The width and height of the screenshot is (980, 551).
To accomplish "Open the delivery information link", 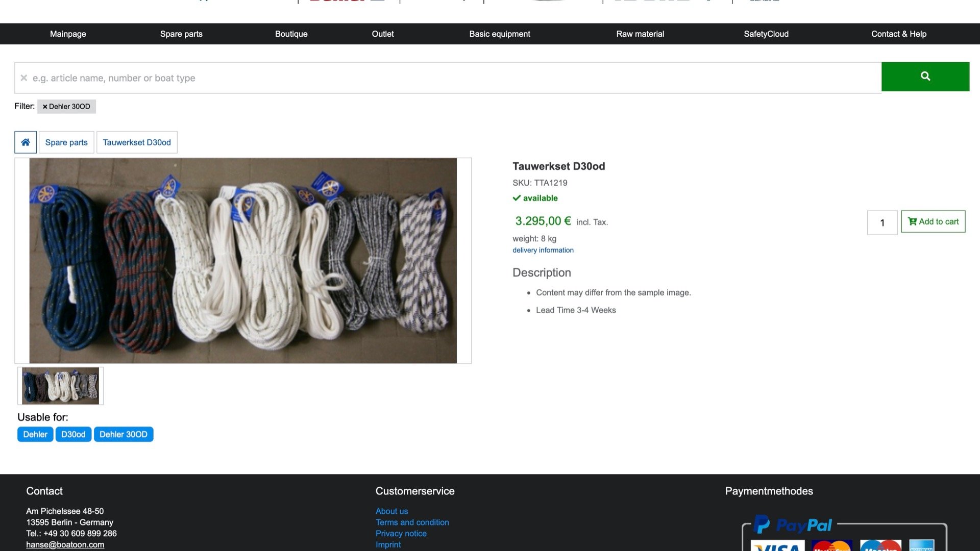I will [543, 250].
